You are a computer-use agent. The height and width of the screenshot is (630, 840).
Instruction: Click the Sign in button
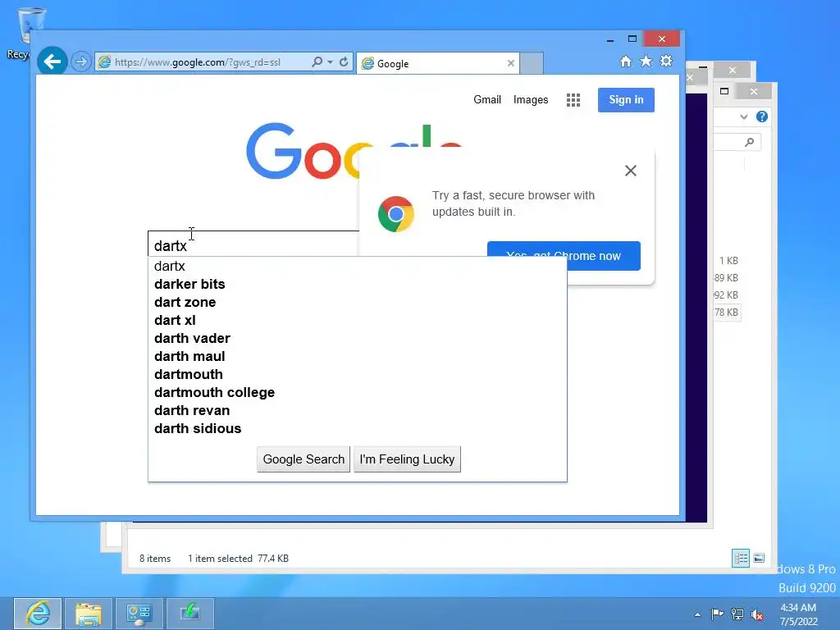pyautogui.click(x=626, y=99)
